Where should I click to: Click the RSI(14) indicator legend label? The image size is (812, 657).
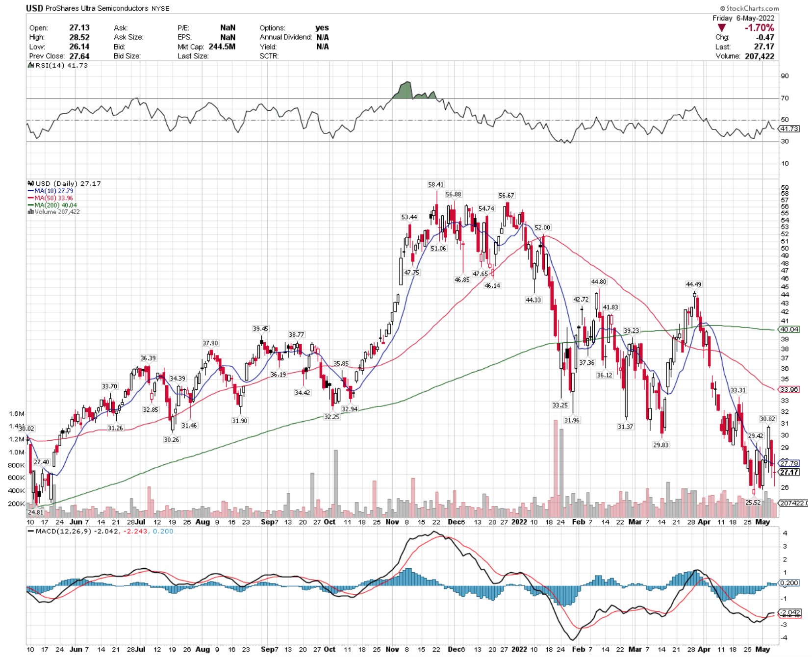pos(58,65)
